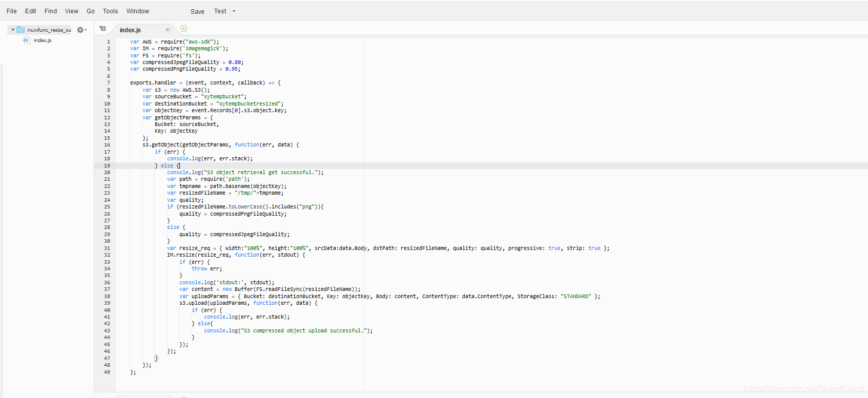The width and height of the screenshot is (868, 398).
Task: Open the Find menu
Action: (x=51, y=11)
